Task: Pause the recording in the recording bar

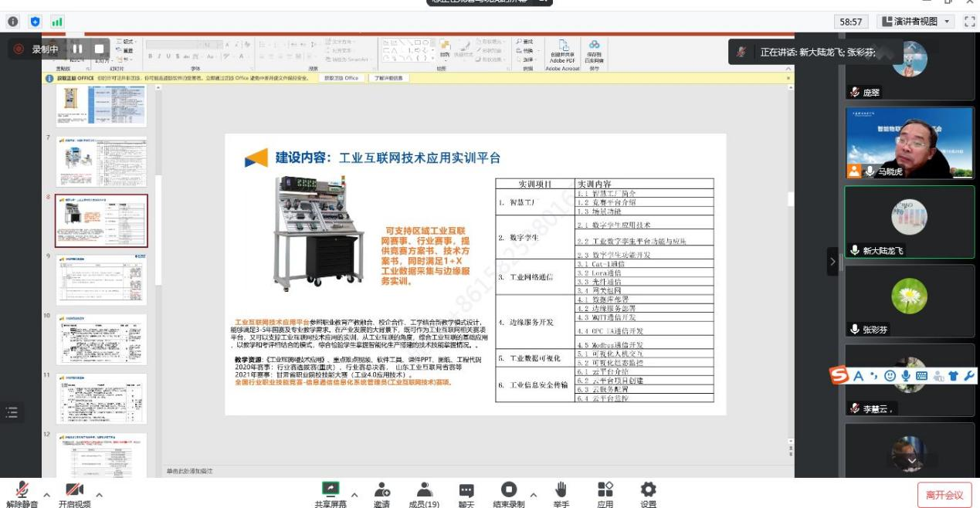Action: coord(77,49)
